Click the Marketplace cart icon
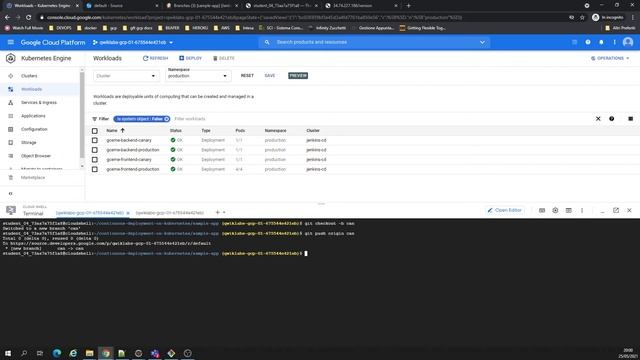This screenshot has width=640, height=360. (11, 178)
